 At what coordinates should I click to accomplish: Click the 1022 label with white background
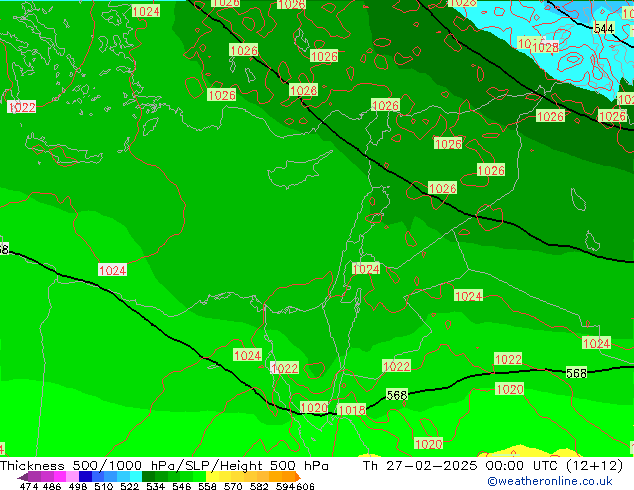[x=22, y=107]
